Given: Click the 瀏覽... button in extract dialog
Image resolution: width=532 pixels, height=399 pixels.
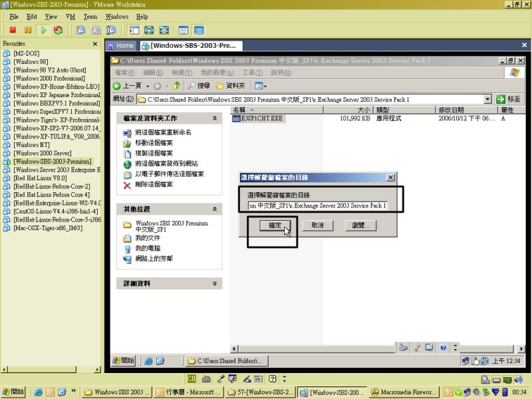Looking at the screenshot, I should (360, 225).
